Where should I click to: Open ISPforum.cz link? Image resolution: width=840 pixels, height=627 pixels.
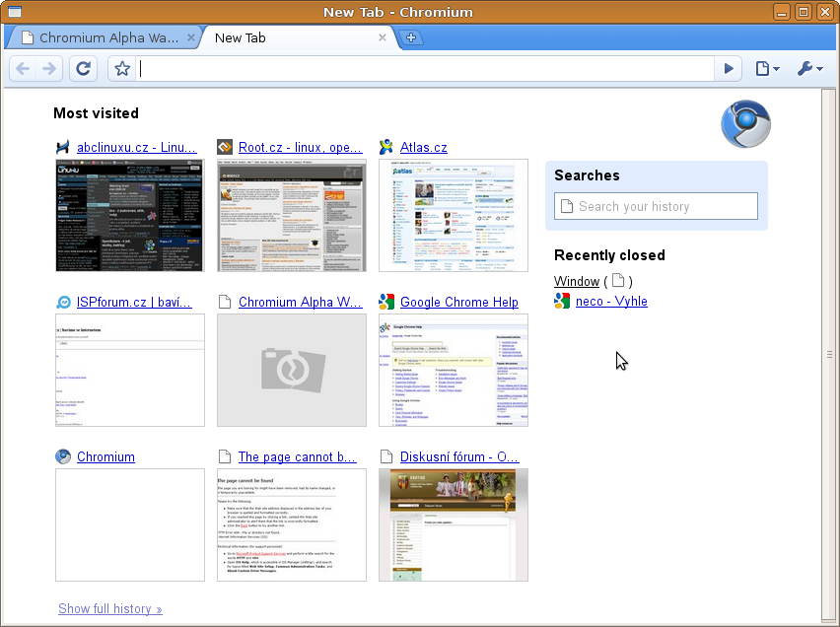[134, 303]
